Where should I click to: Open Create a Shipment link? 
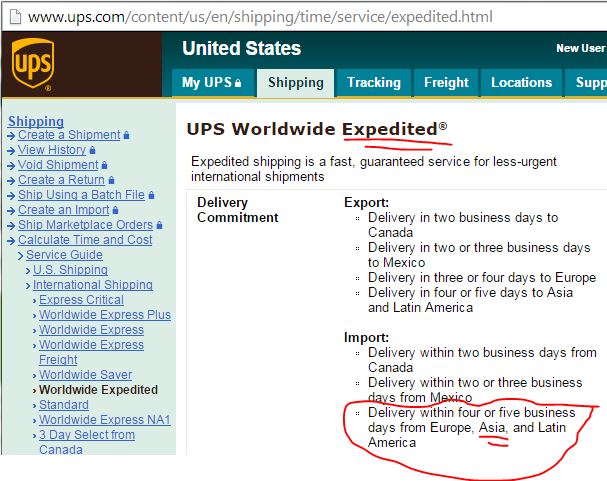click(69, 135)
